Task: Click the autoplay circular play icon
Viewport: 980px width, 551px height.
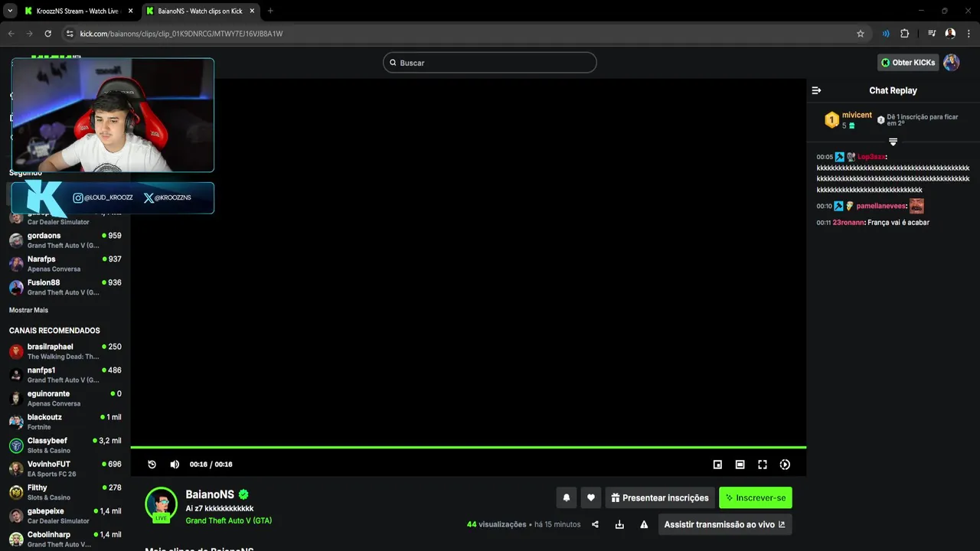Action: (x=785, y=465)
